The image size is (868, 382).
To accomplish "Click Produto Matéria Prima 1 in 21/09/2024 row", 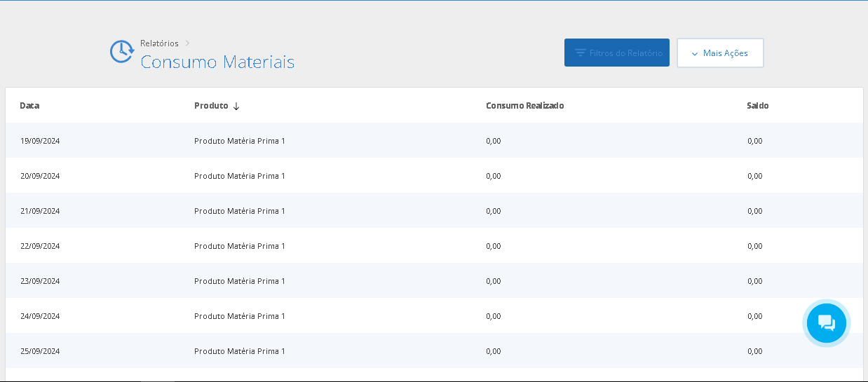I will (240, 211).
